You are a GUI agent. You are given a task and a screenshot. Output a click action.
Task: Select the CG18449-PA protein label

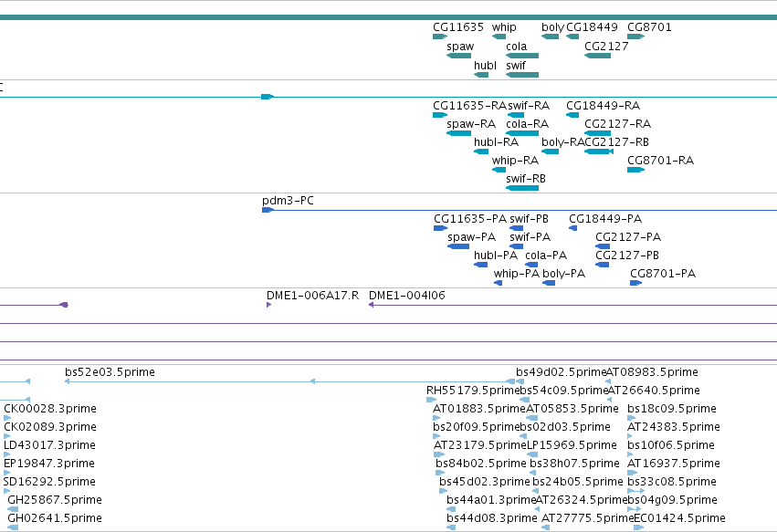click(605, 219)
